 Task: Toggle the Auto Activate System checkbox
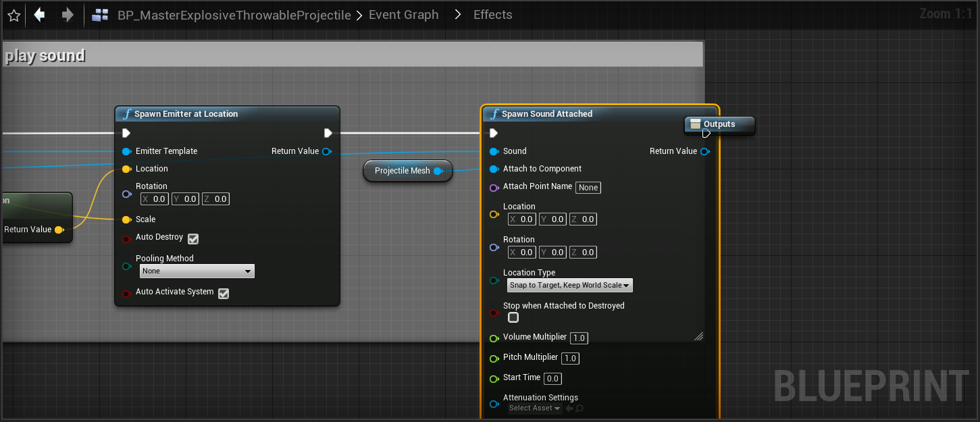point(224,293)
